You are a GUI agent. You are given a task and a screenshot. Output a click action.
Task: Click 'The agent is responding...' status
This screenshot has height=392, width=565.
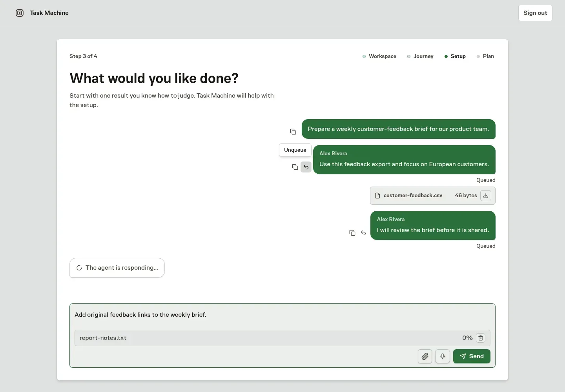click(117, 268)
